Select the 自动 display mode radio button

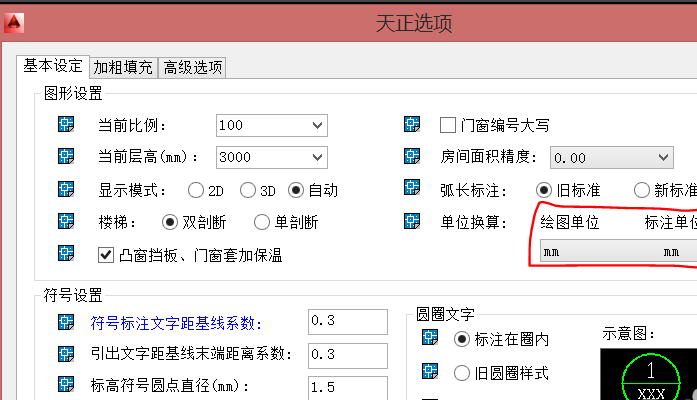(x=296, y=190)
